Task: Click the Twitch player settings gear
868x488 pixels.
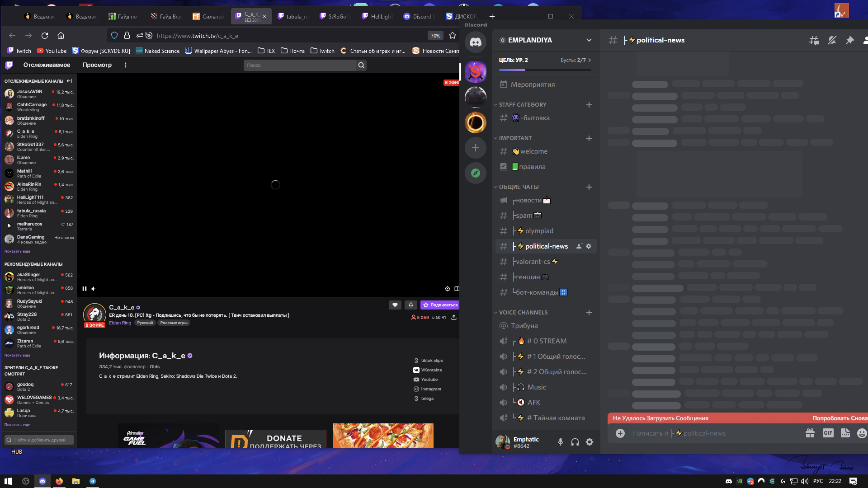Action: [447, 289]
